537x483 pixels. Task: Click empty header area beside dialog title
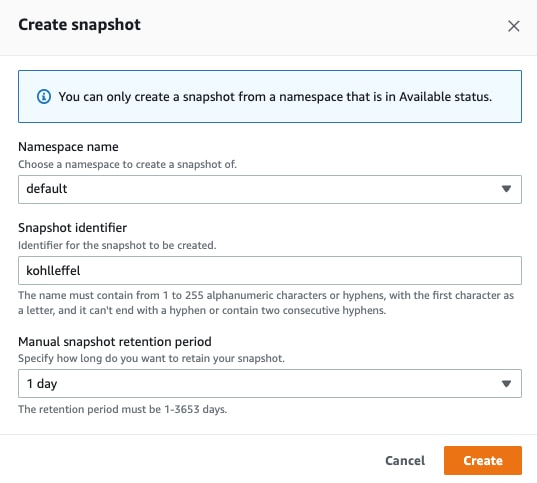point(322,26)
